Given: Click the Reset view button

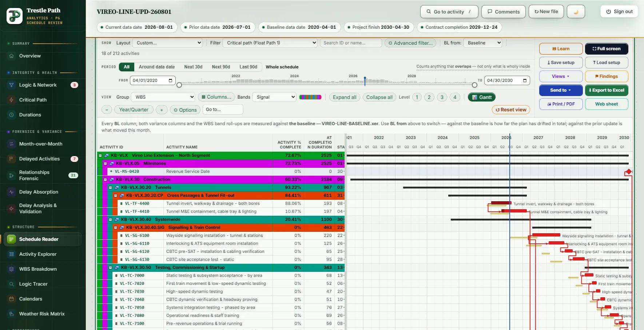Looking at the screenshot, I should (x=511, y=110).
